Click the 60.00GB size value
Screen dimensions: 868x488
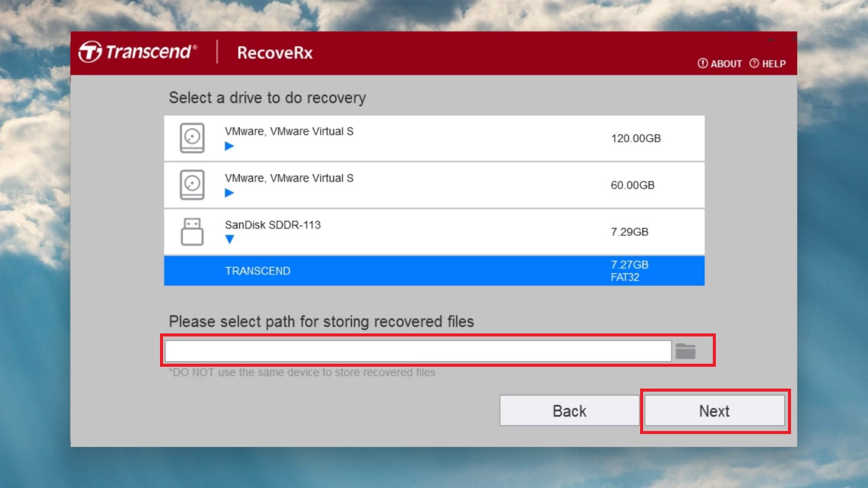(x=633, y=185)
